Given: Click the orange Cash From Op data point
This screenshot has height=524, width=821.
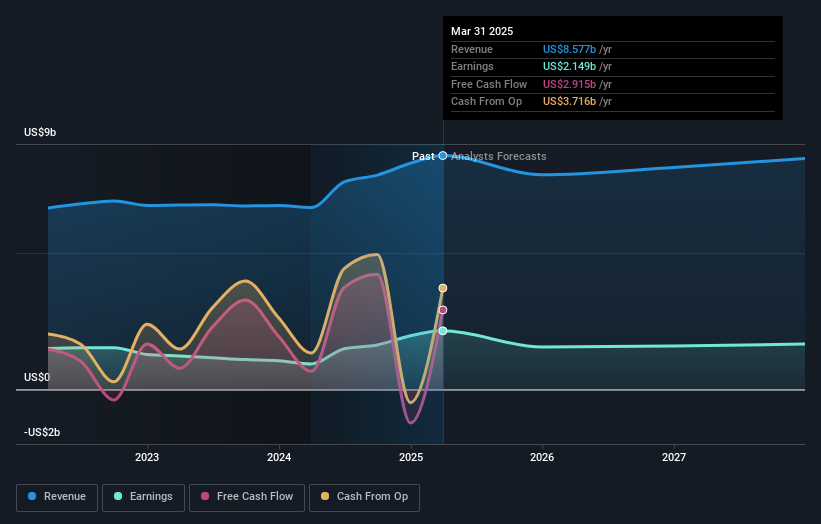Looking at the screenshot, I should click(443, 288).
